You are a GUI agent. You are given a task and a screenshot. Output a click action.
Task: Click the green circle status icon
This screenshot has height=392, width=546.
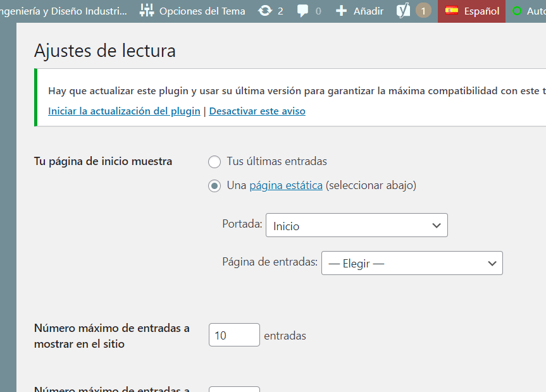pyautogui.click(x=517, y=11)
